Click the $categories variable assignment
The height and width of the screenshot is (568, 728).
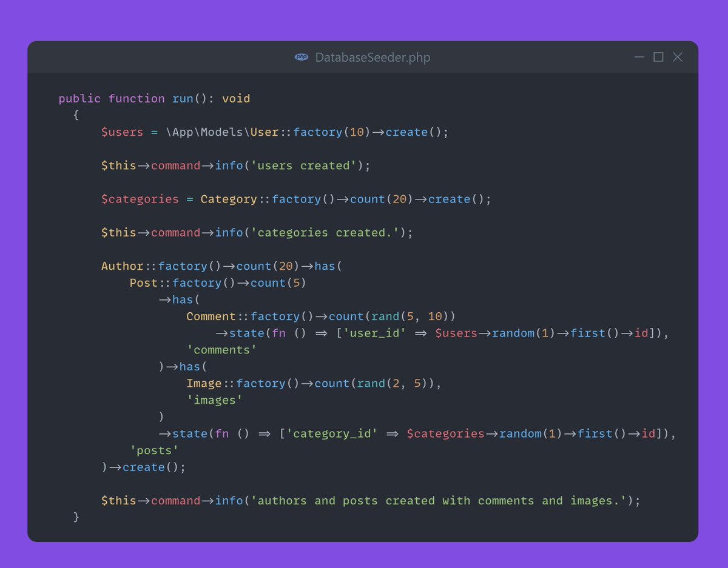point(140,199)
